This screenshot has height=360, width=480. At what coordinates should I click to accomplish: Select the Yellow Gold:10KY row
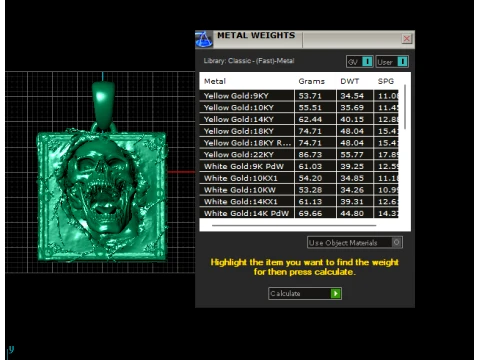299,108
